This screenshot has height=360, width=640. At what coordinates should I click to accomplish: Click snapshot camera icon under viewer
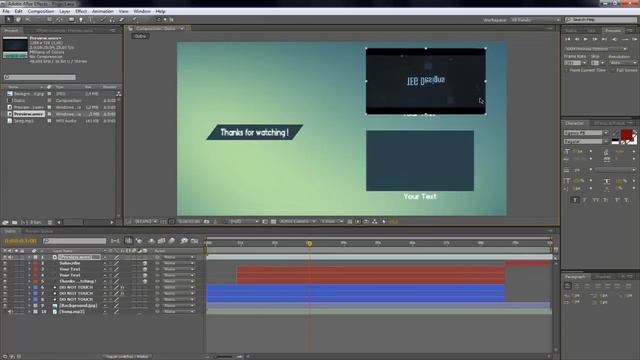coord(207,221)
